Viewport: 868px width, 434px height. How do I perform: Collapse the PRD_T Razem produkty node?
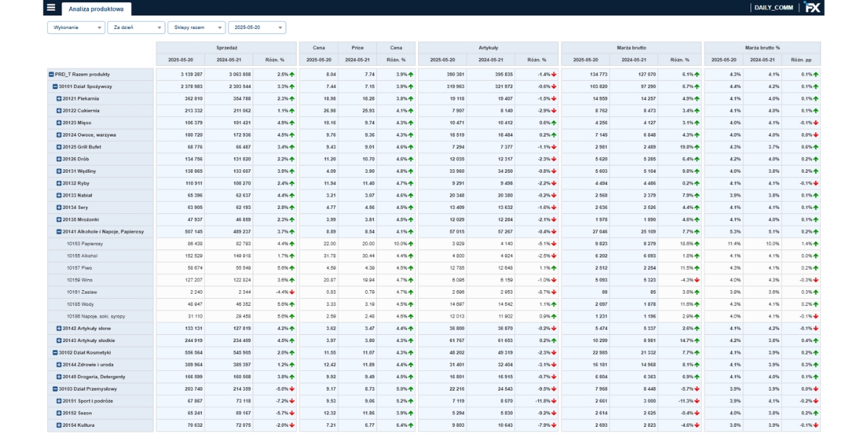(x=51, y=75)
